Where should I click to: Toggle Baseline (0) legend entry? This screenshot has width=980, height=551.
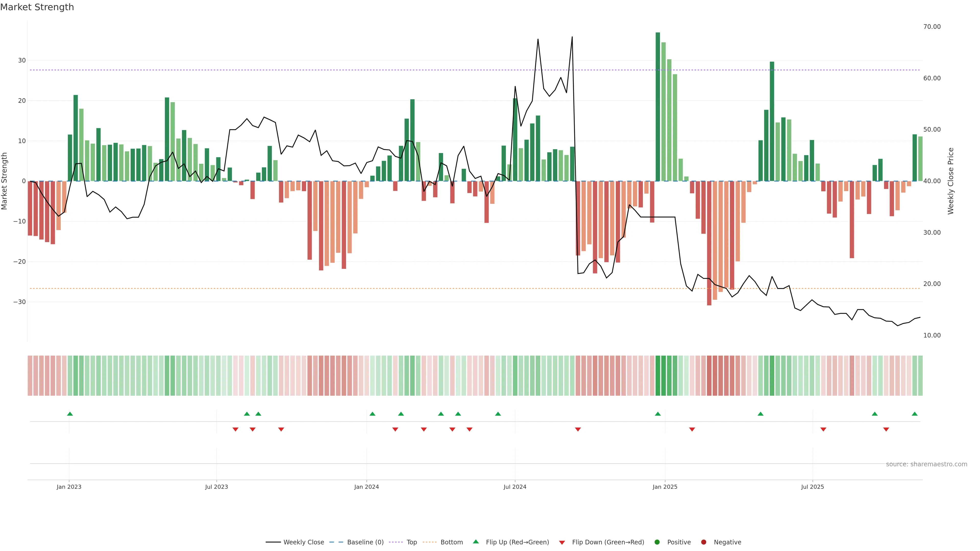click(x=357, y=542)
